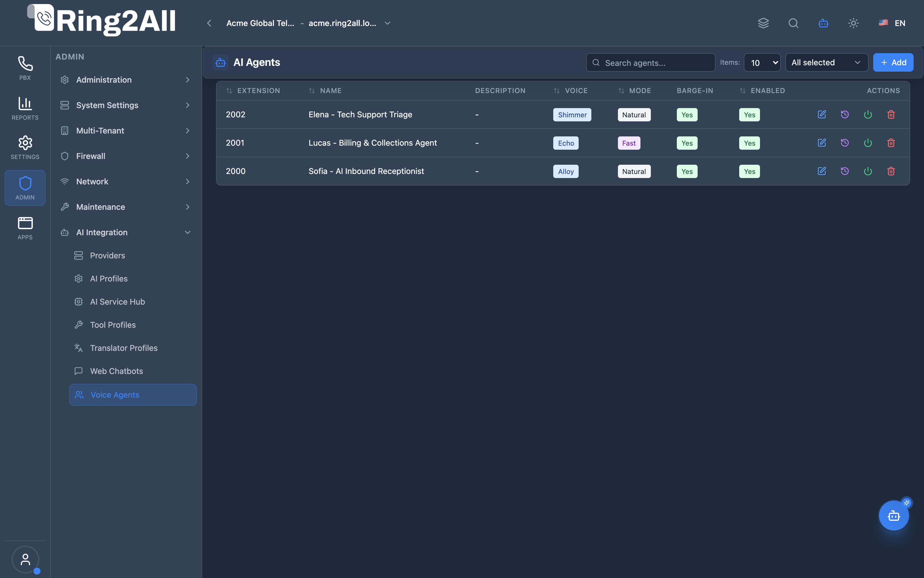Viewport: 924px width, 578px height.
Task: Edit the Lucas - Billing & Collections Agent
Action: tap(822, 142)
